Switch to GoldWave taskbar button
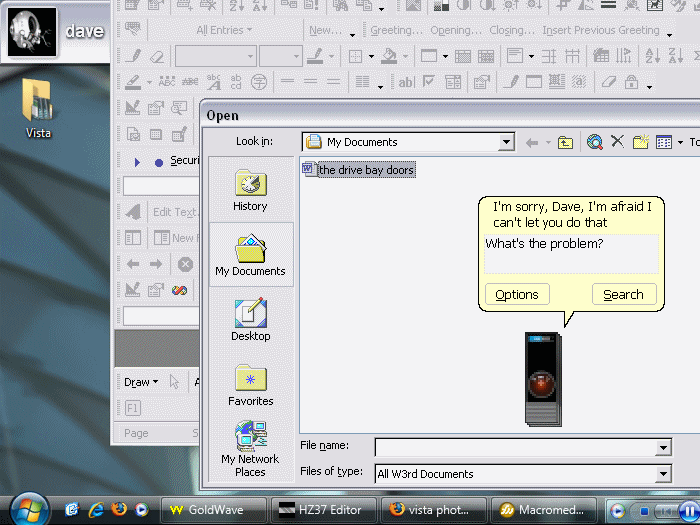 213,510
